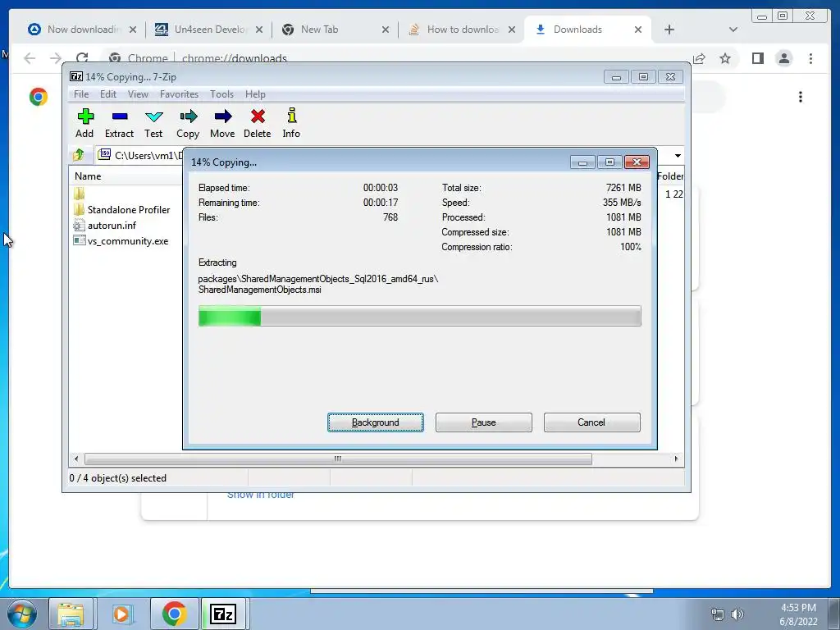Image resolution: width=840 pixels, height=630 pixels.
Task: Minimize the 14% Copying dialog
Action: 582,162
